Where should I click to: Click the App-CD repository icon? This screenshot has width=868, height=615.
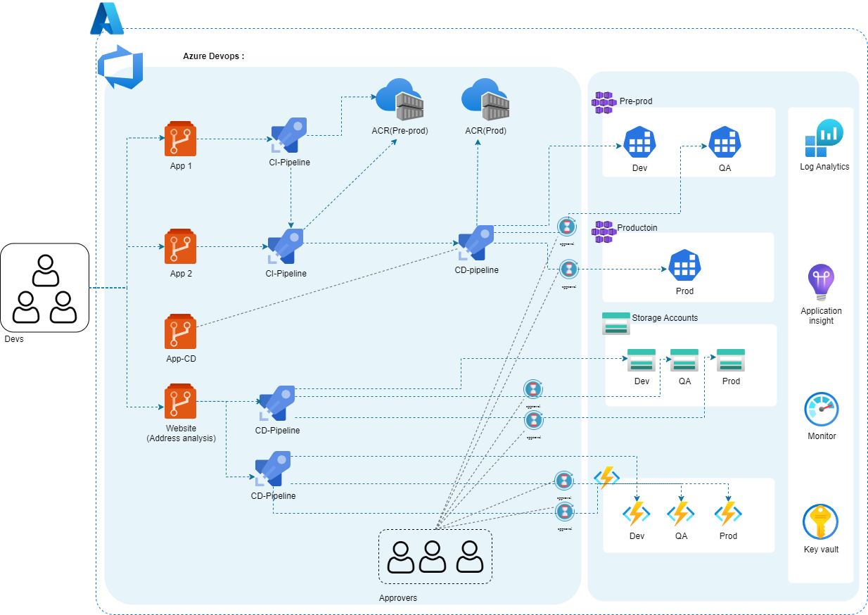(181, 331)
